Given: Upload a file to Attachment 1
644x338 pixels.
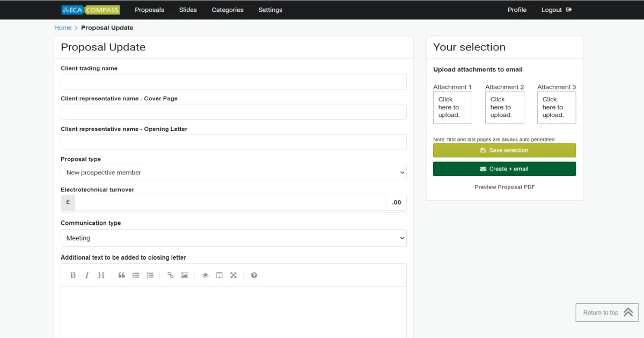Looking at the screenshot, I should [x=452, y=107].
